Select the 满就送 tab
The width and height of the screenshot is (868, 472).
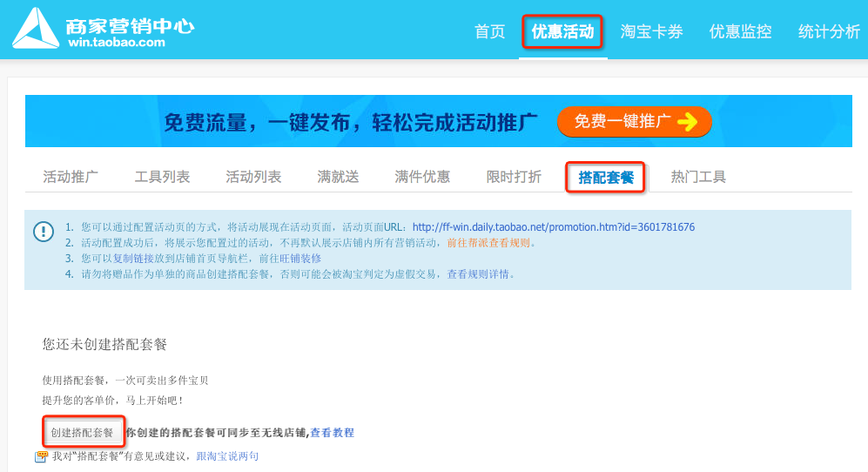338,177
